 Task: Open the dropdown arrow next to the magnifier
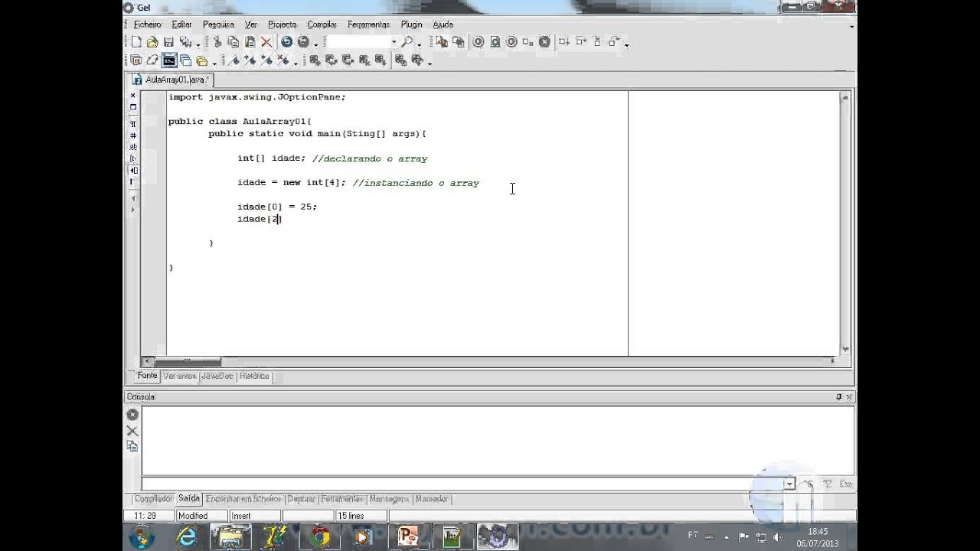pyautogui.click(x=419, y=44)
